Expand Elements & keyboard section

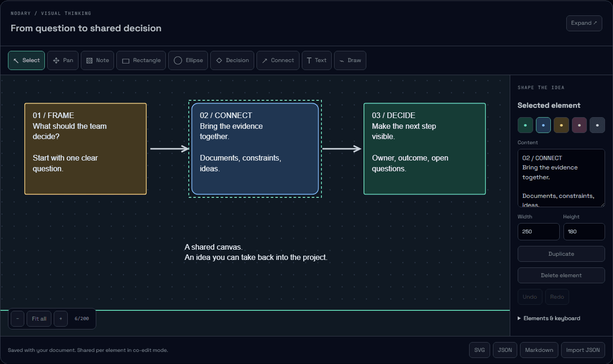click(549, 318)
